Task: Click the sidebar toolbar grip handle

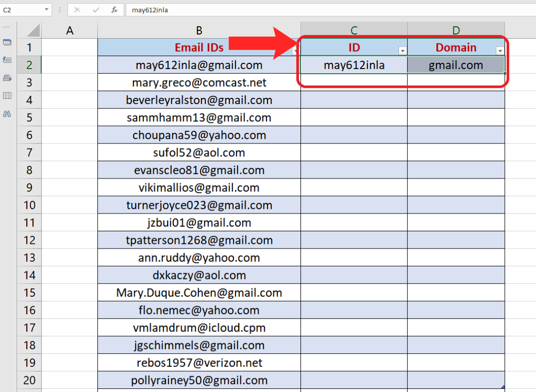Action: (6, 27)
